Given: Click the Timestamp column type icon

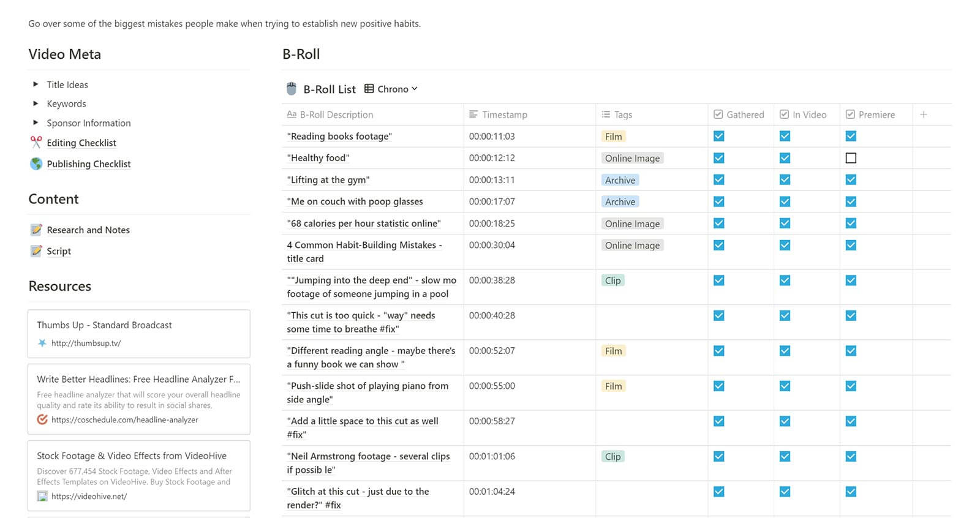Looking at the screenshot, I should [473, 114].
